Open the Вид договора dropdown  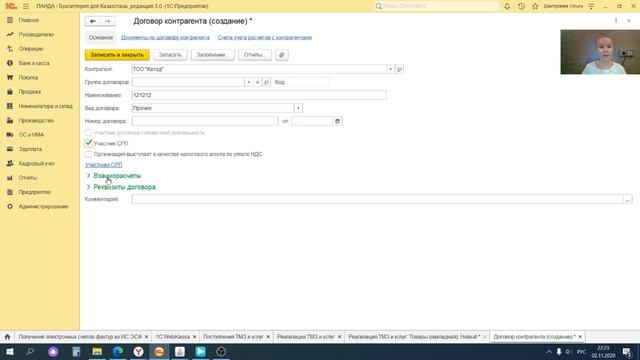(298, 108)
